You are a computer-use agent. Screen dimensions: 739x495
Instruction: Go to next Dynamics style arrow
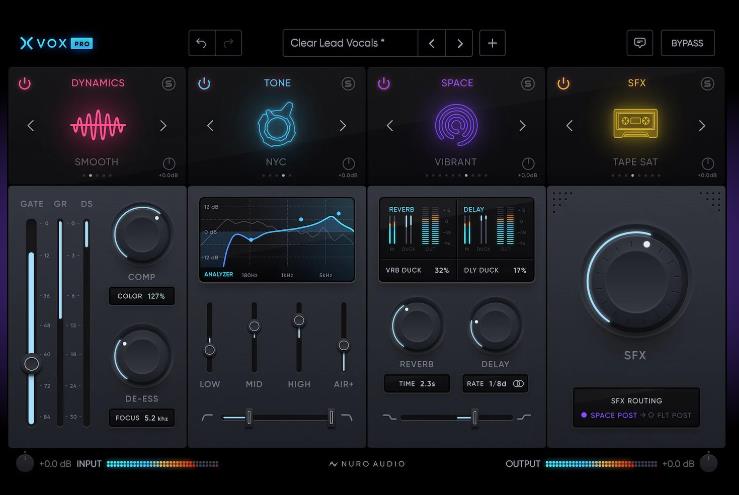coord(163,126)
